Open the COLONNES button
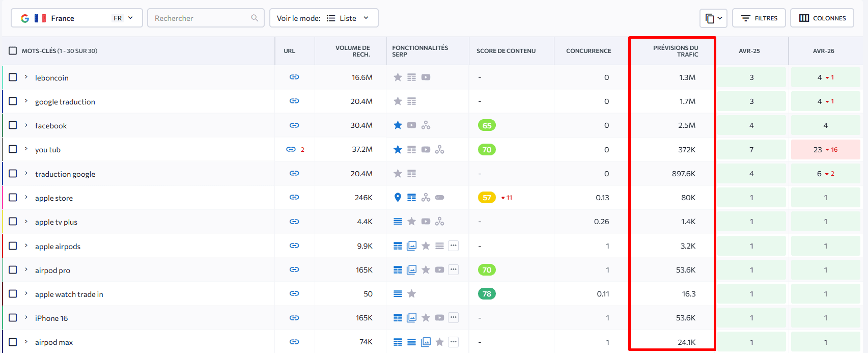Image resolution: width=868 pixels, height=353 pixels. [822, 18]
